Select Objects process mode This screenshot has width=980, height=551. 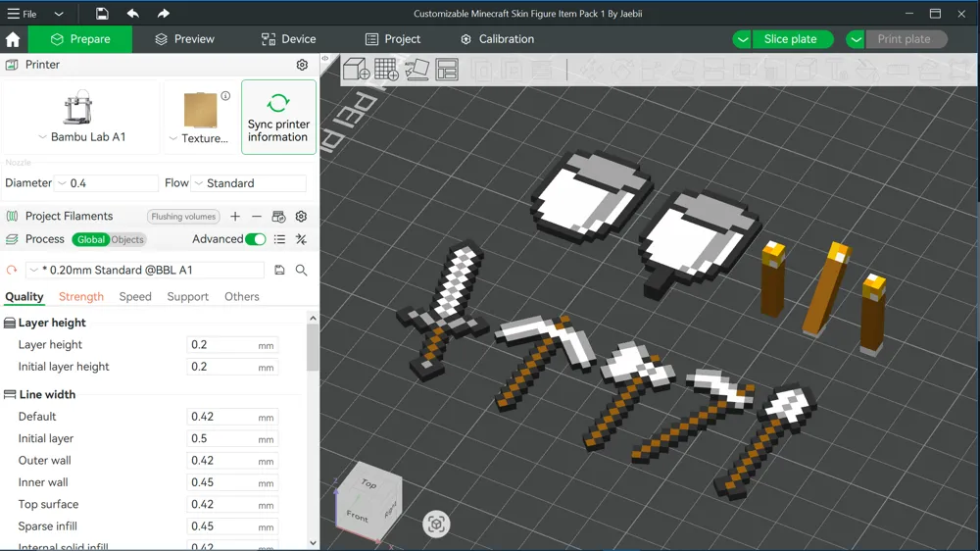click(x=127, y=239)
